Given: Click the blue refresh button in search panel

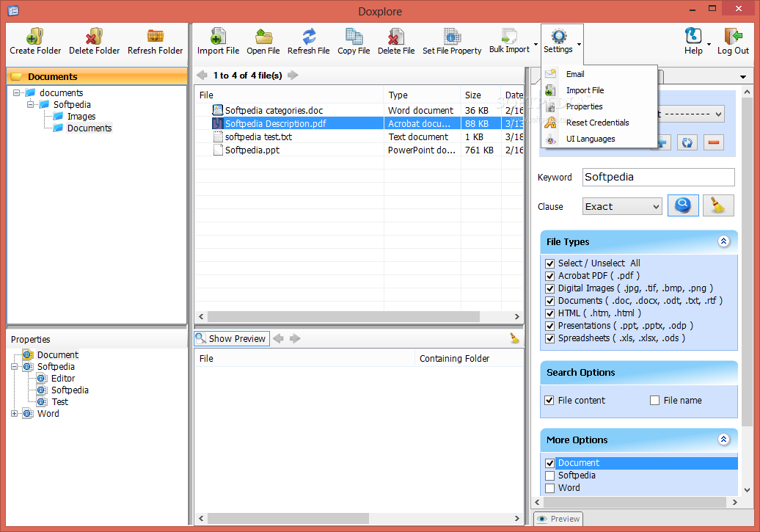Looking at the screenshot, I should coord(687,142).
